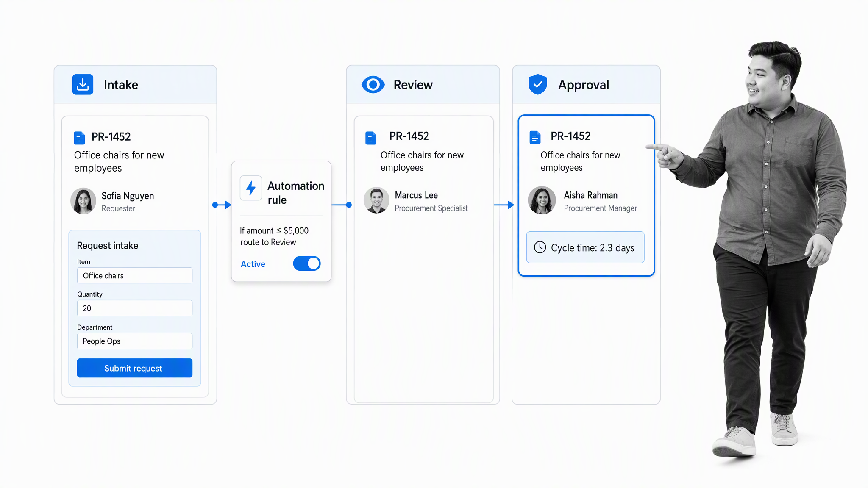Click the Marcus Lee name

[x=416, y=195]
